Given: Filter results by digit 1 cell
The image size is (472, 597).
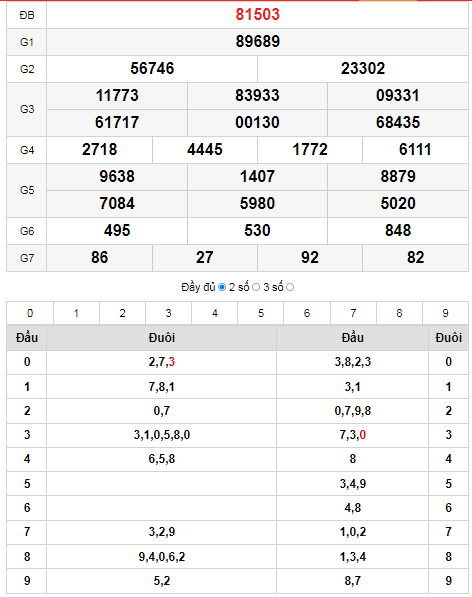Looking at the screenshot, I should [77, 313].
